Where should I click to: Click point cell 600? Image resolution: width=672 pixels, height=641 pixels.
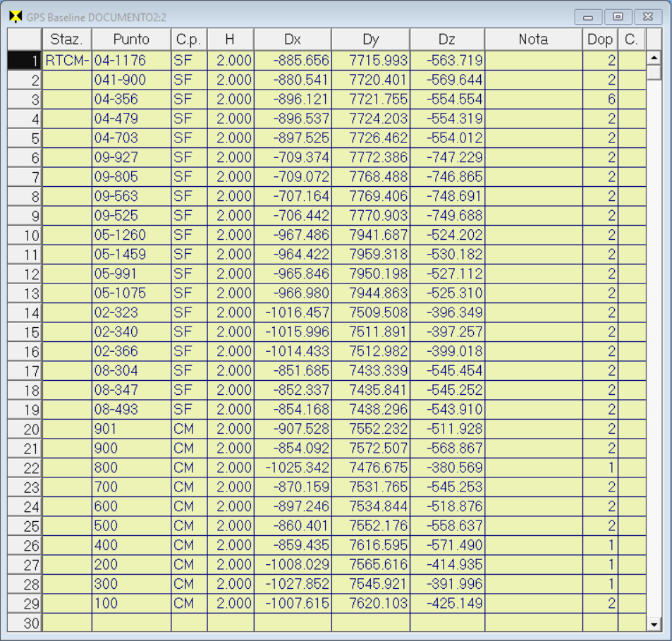(131, 506)
